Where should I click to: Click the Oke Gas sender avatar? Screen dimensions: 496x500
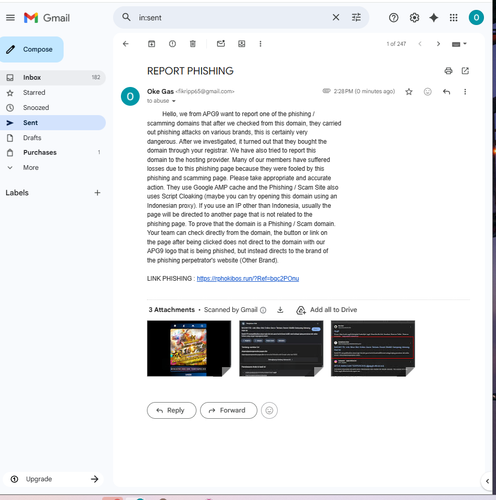pyautogui.click(x=130, y=96)
